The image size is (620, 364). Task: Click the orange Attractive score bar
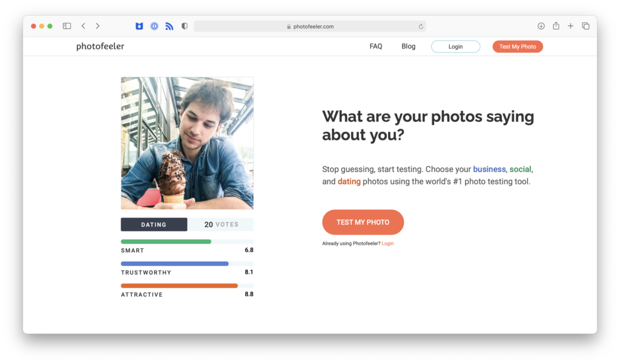(179, 286)
